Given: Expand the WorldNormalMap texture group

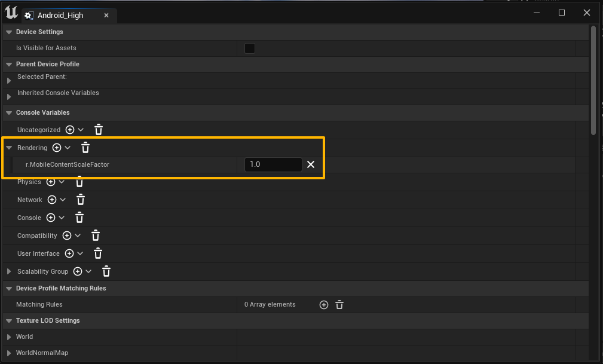Looking at the screenshot, I should click(x=9, y=353).
